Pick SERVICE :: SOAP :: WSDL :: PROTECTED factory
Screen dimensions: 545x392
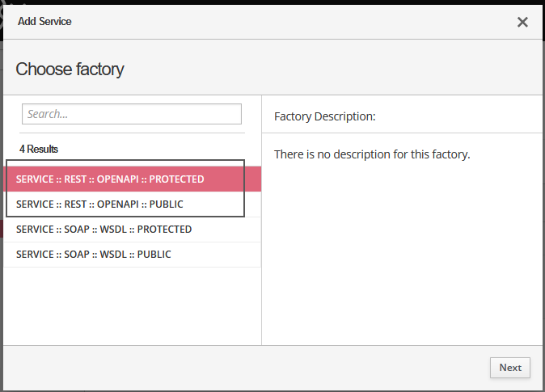click(104, 230)
